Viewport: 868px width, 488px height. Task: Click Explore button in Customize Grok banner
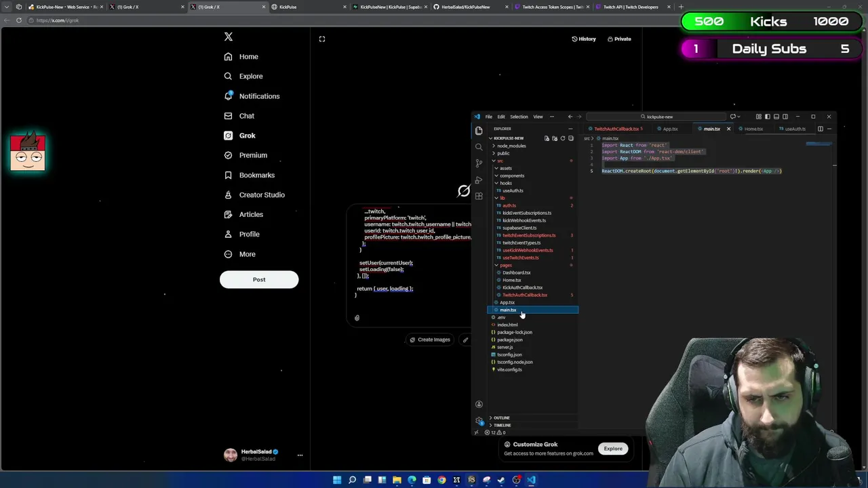pyautogui.click(x=613, y=449)
